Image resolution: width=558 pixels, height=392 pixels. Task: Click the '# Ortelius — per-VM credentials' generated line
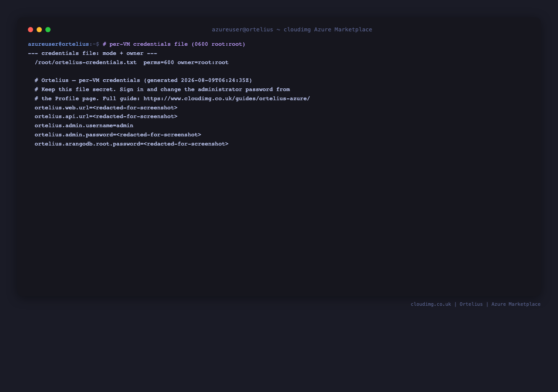click(143, 81)
